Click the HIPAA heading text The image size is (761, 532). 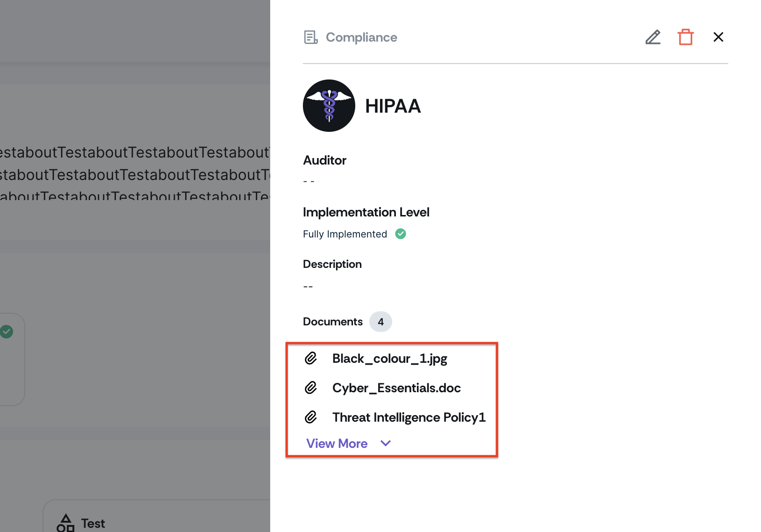pos(393,106)
